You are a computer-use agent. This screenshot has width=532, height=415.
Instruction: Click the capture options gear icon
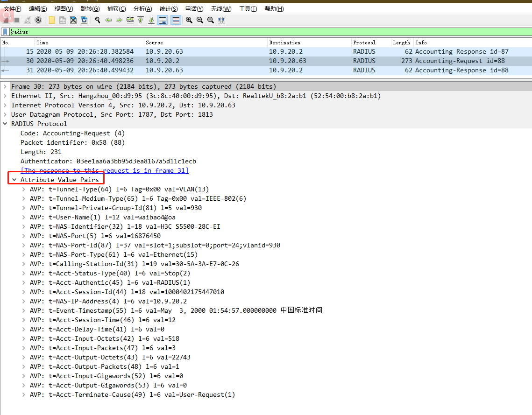point(38,20)
